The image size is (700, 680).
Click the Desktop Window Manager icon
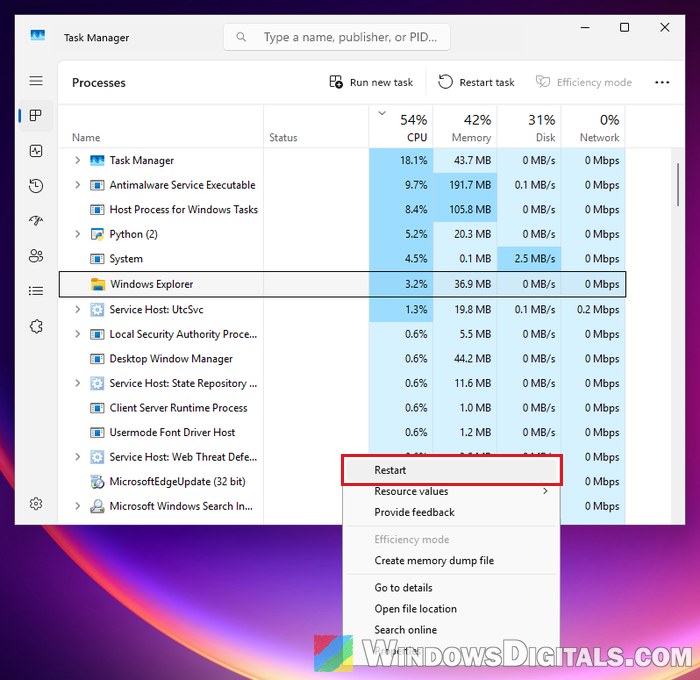97,359
